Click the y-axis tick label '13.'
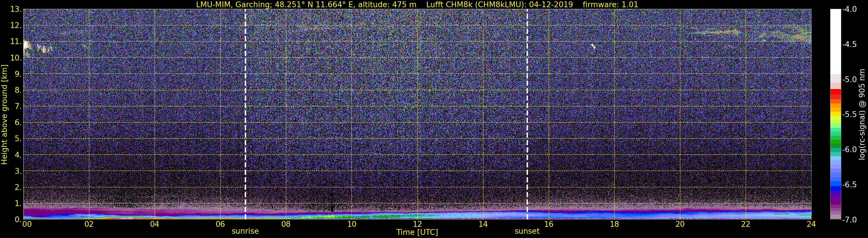 pyautogui.click(x=16, y=10)
